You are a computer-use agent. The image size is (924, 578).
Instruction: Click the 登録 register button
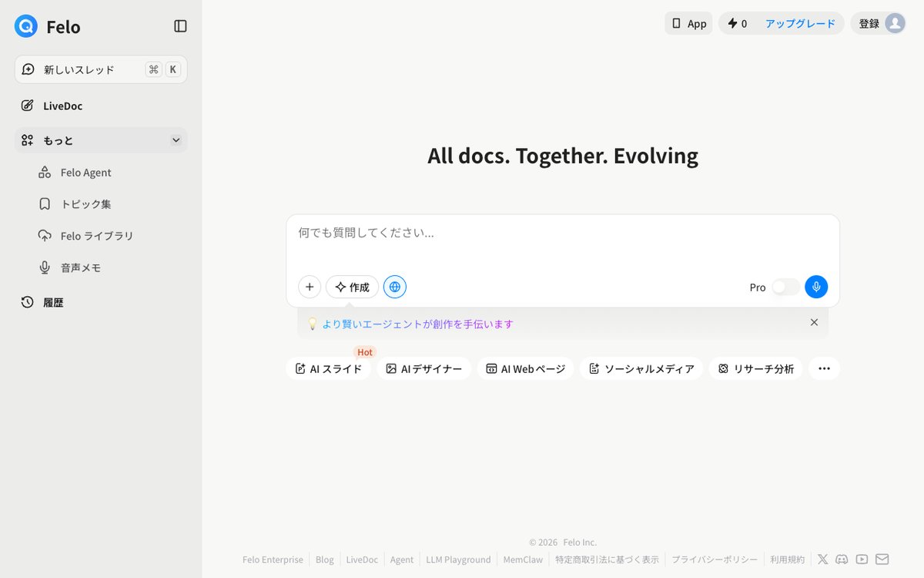click(869, 23)
